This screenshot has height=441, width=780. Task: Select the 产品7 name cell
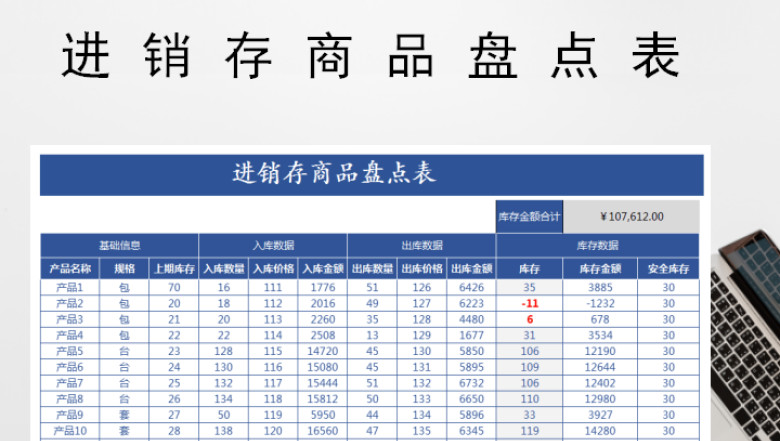pos(70,383)
